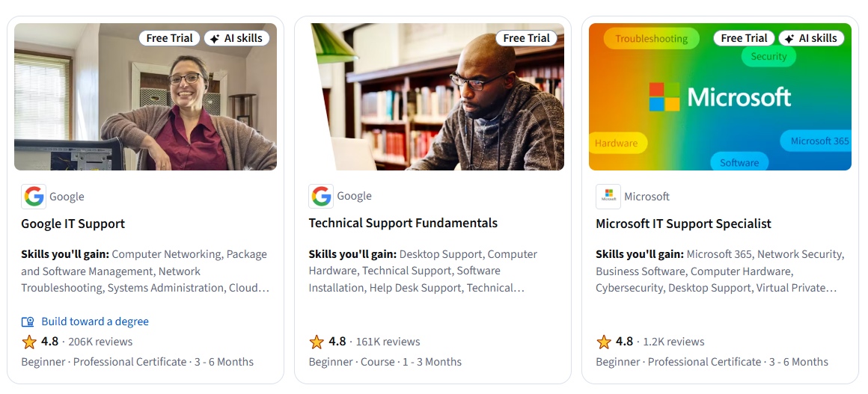Click the Free Trial badge on Technical Support Fundamentals

click(x=527, y=38)
